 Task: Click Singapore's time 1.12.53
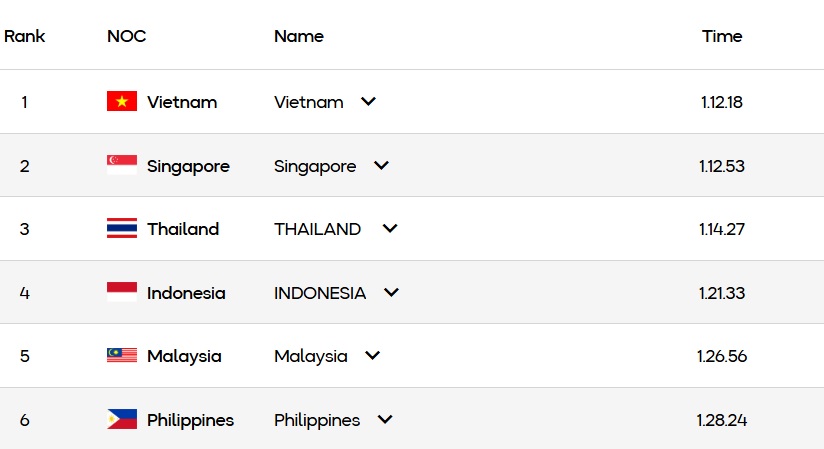point(722,166)
